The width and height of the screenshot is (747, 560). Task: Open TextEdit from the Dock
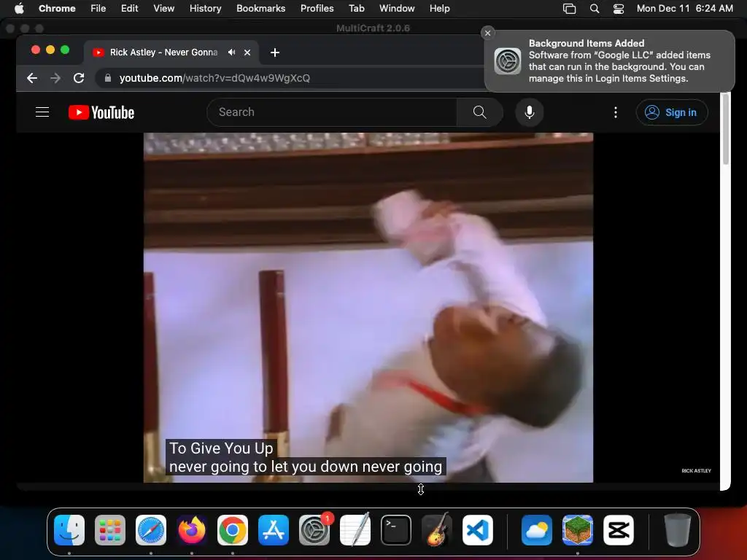(355, 530)
